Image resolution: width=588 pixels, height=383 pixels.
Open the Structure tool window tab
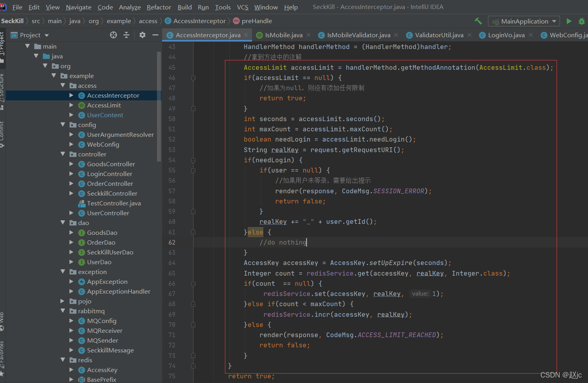coord(2,91)
